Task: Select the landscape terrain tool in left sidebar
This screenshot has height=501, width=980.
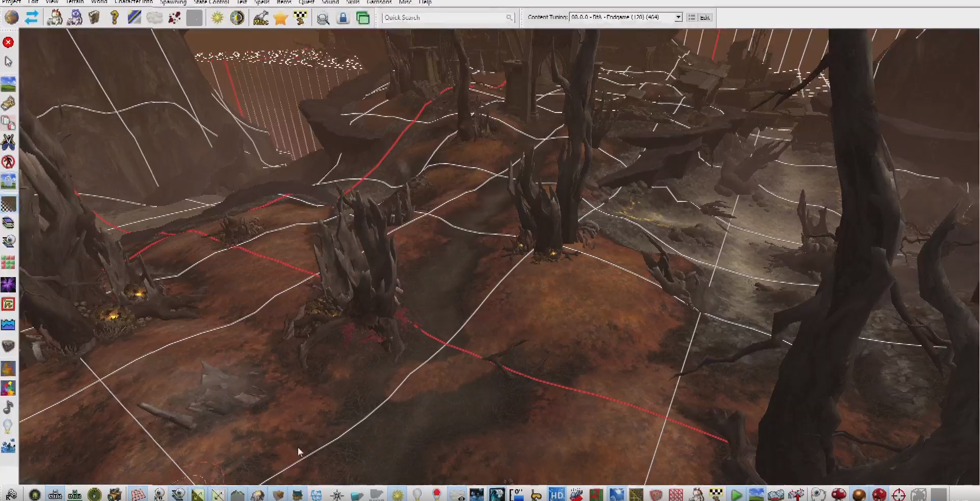Action: (x=8, y=84)
